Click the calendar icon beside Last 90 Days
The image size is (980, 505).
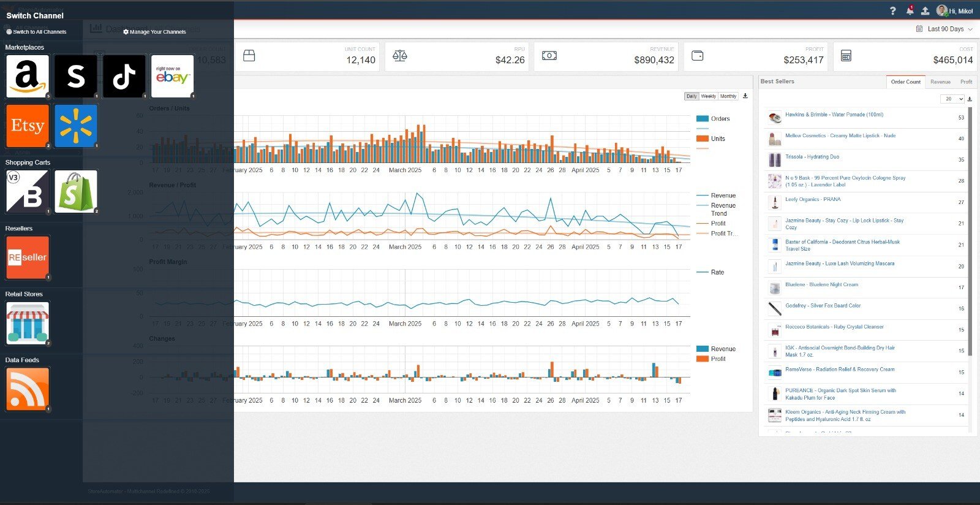(919, 29)
